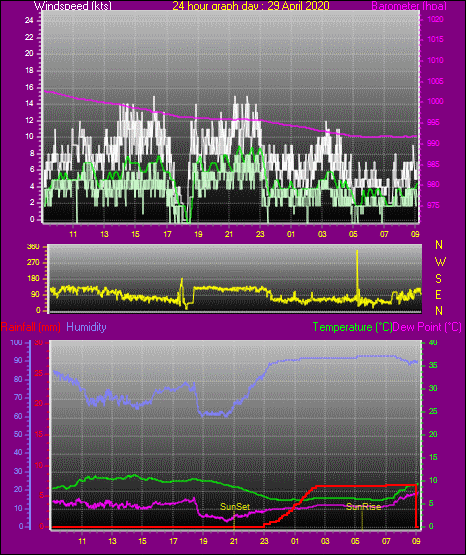Image resolution: width=466 pixels, height=555 pixels.
Task: Click the 1015 barometer axis value
Action: point(436,39)
